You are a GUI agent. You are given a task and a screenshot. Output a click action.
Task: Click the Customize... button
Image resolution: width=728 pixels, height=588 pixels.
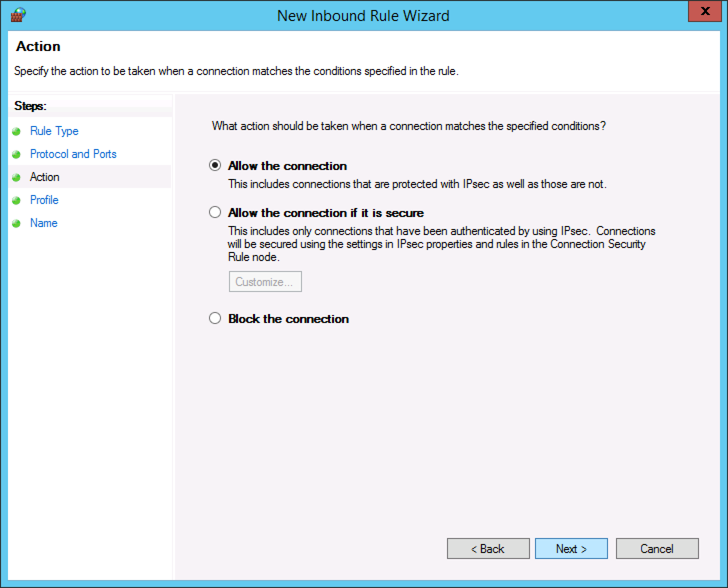(265, 282)
